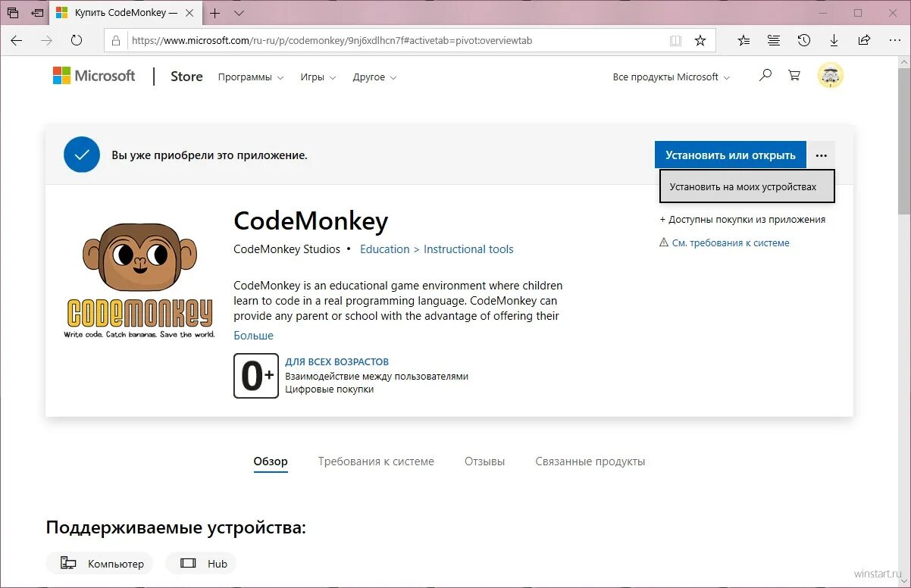Add this page to favorites with the star
The image size is (911, 588).
click(700, 40)
